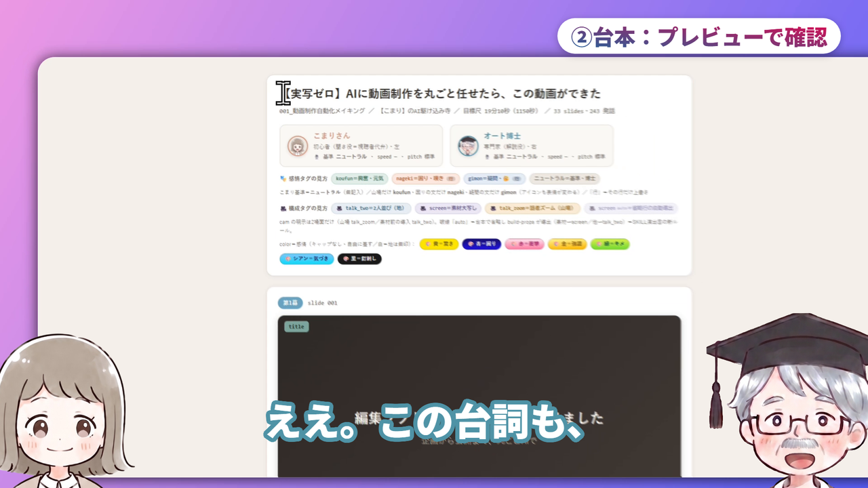
Task: Select the dark blue color chip
Action: pyautogui.click(x=481, y=244)
